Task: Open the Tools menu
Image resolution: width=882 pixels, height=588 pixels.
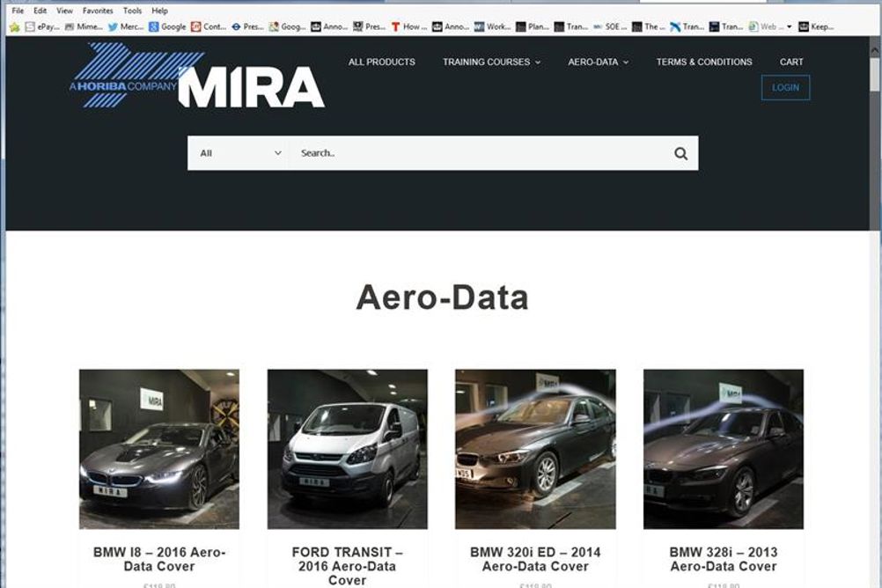Action: tap(132, 11)
